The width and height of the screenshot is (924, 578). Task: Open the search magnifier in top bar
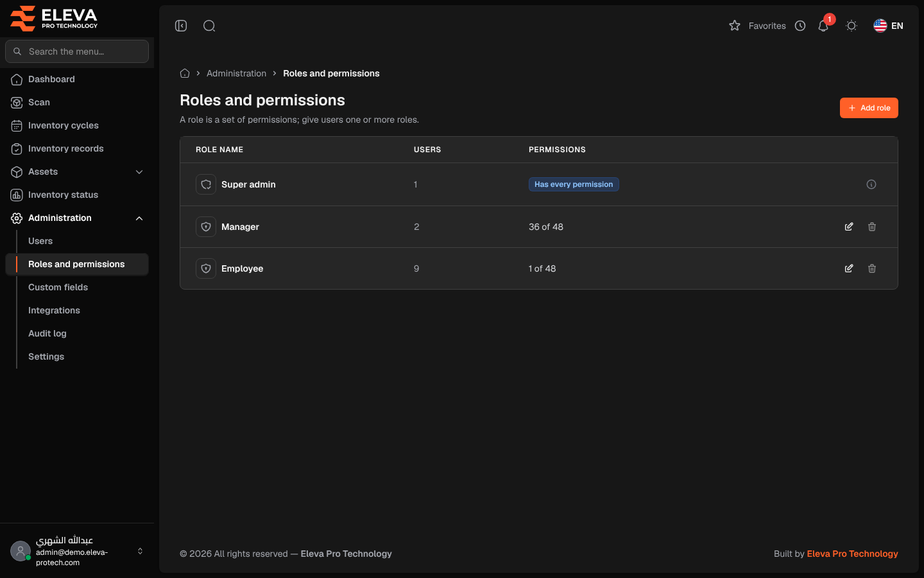pos(209,26)
